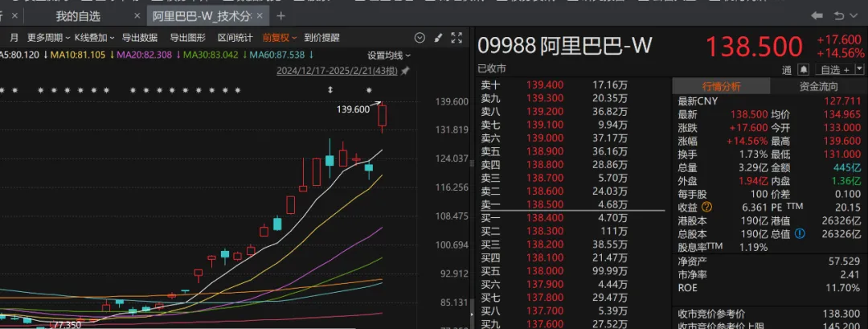Image resolution: width=868 pixels, height=329 pixels.
Task: Open the 更多周期 dropdown
Action: (x=49, y=38)
